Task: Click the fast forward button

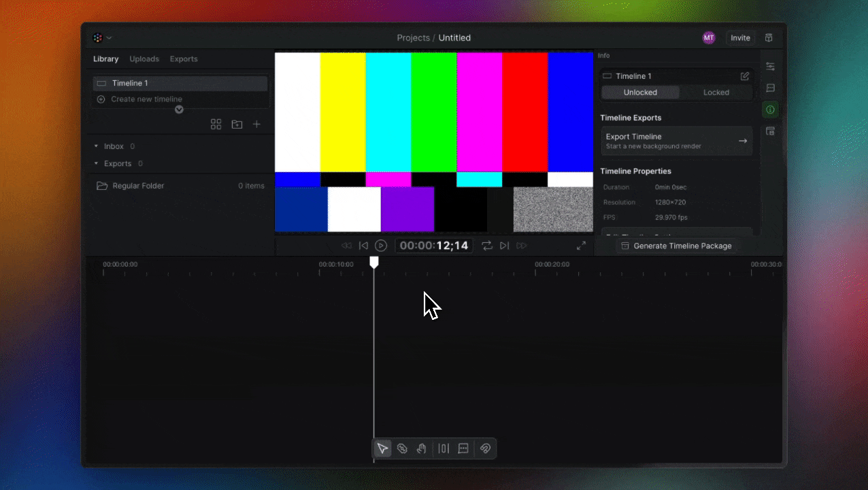Action: (x=522, y=246)
